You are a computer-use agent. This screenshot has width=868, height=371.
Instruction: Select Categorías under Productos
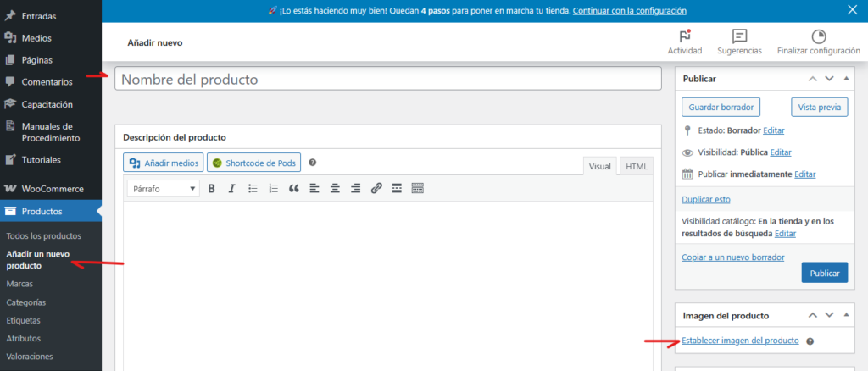[25, 302]
